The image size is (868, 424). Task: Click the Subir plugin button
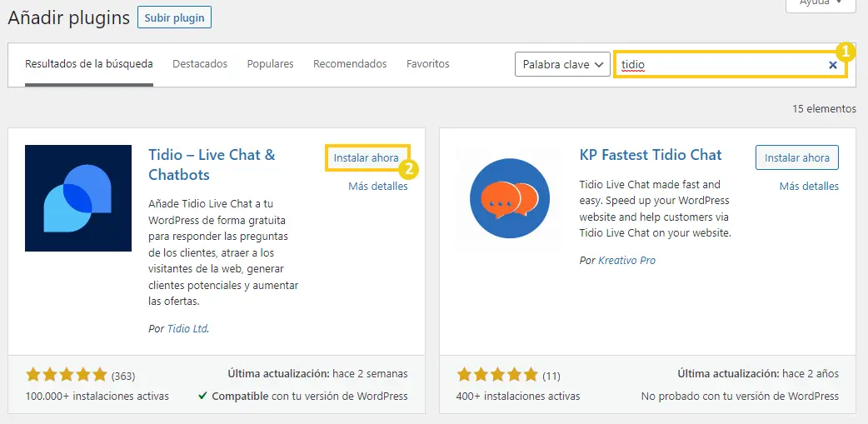point(174,17)
